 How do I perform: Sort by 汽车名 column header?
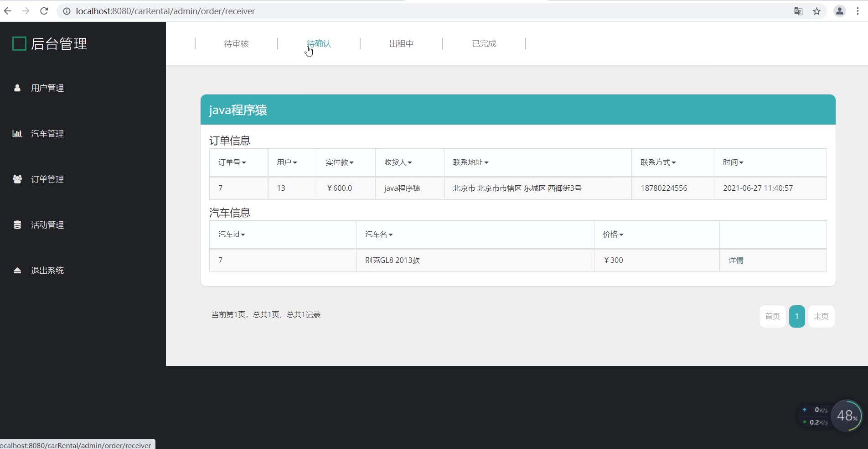click(x=378, y=235)
